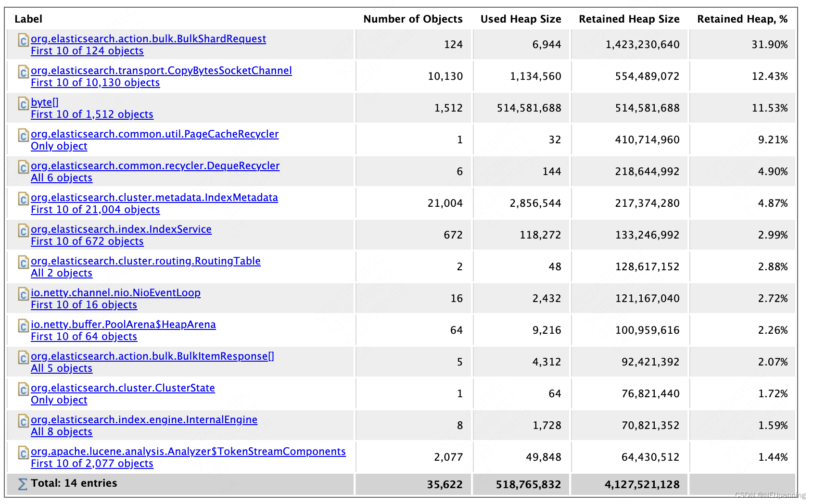Follow the First 10 of 21,004 objects link
This screenshot has width=813, height=504.
pyautogui.click(x=95, y=210)
